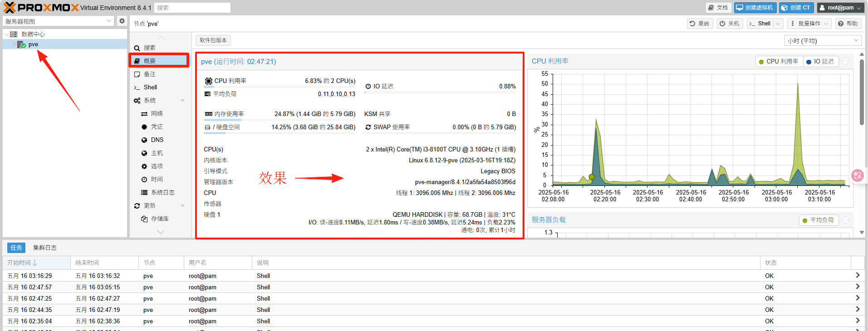The width and height of the screenshot is (868, 331).
Task: Click the CPU usage progress bar
Action: coord(280,87)
